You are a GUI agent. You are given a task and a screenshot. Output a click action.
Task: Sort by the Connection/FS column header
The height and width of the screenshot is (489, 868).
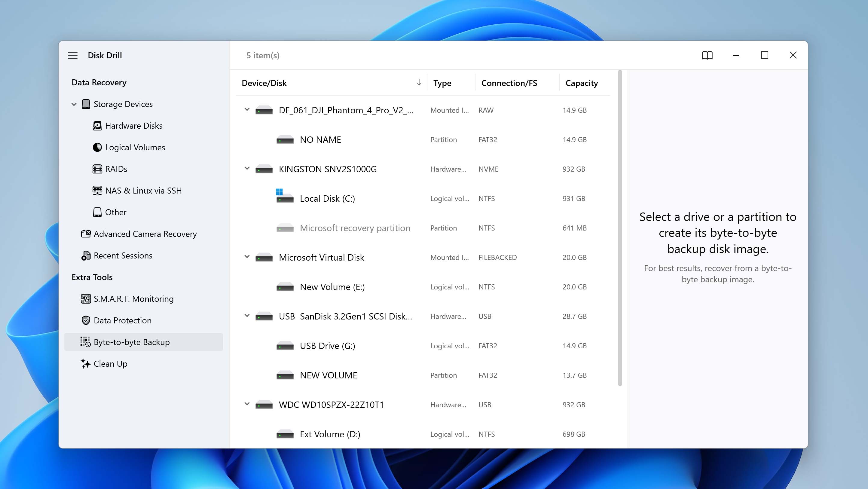[x=517, y=83]
